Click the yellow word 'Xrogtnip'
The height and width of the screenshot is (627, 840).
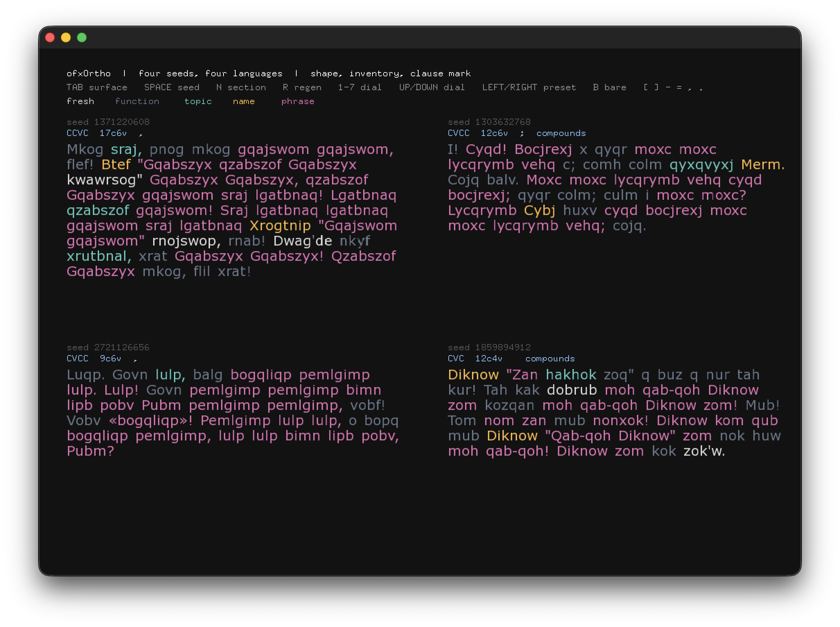[x=280, y=226]
